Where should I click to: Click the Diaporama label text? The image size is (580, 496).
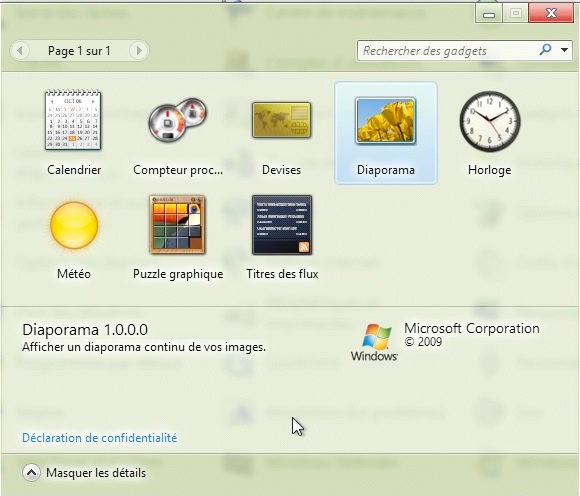pyautogui.click(x=386, y=170)
